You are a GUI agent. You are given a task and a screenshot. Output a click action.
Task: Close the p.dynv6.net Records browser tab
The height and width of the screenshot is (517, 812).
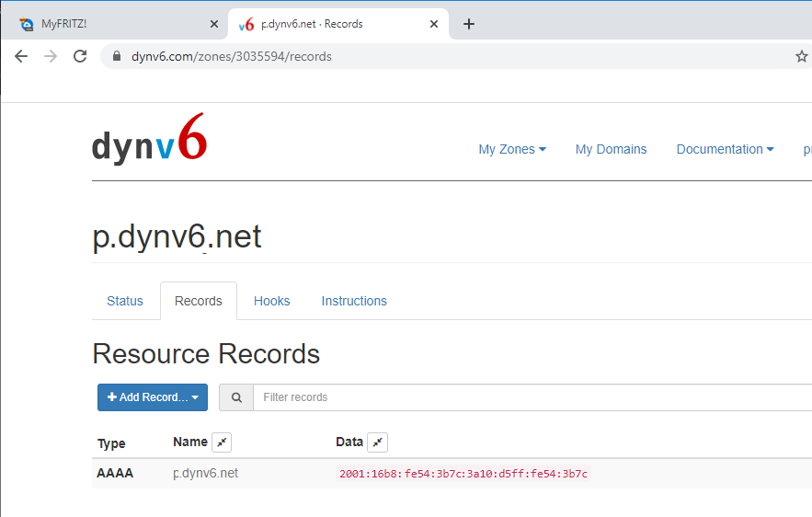[434, 24]
